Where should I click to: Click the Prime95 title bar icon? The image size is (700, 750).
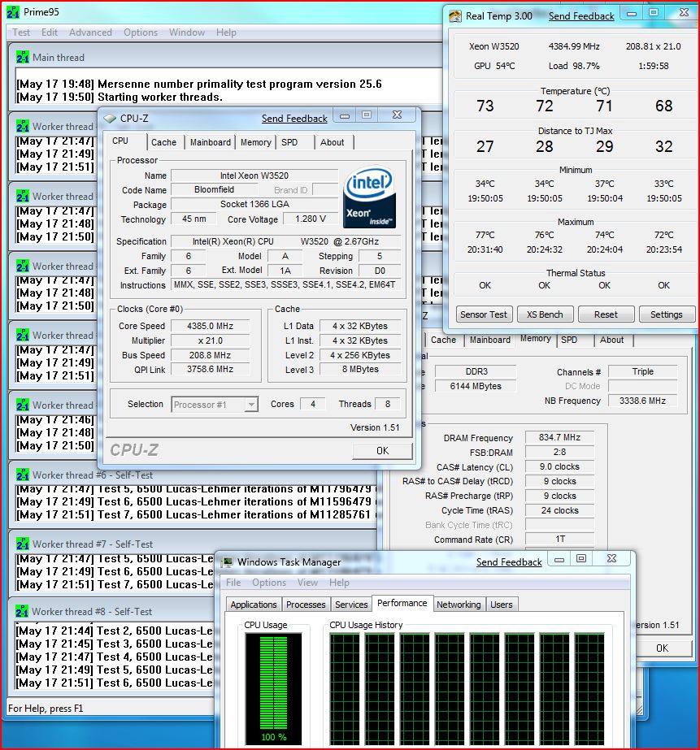pyautogui.click(x=13, y=12)
